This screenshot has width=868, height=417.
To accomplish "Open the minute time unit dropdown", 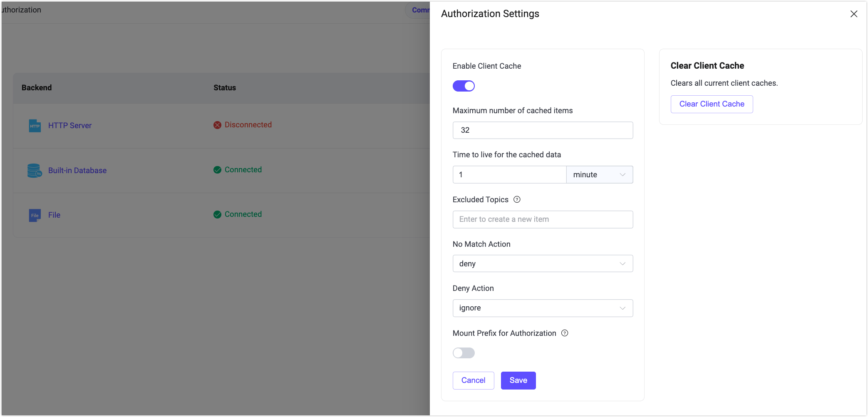I will pos(599,175).
